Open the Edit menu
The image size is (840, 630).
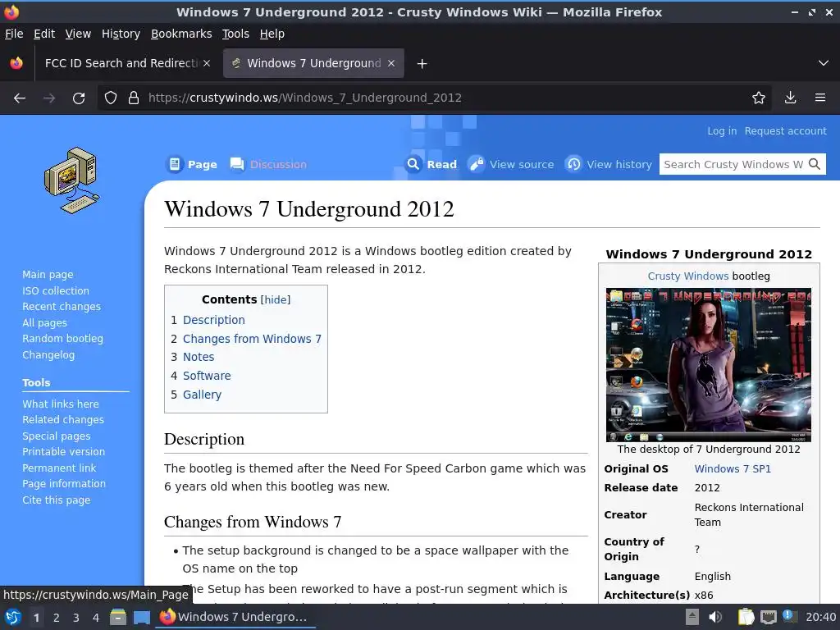tap(44, 34)
